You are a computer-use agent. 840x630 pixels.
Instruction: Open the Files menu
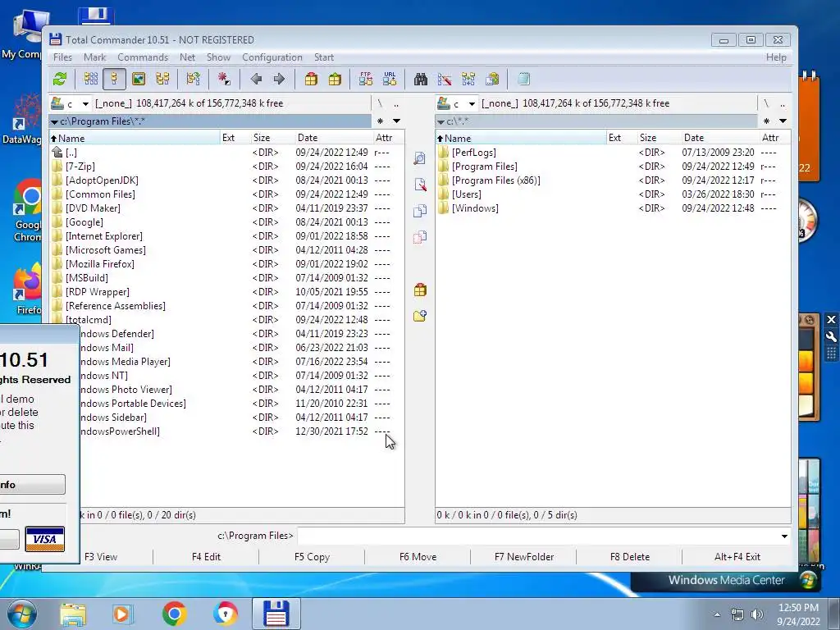pos(62,57)
